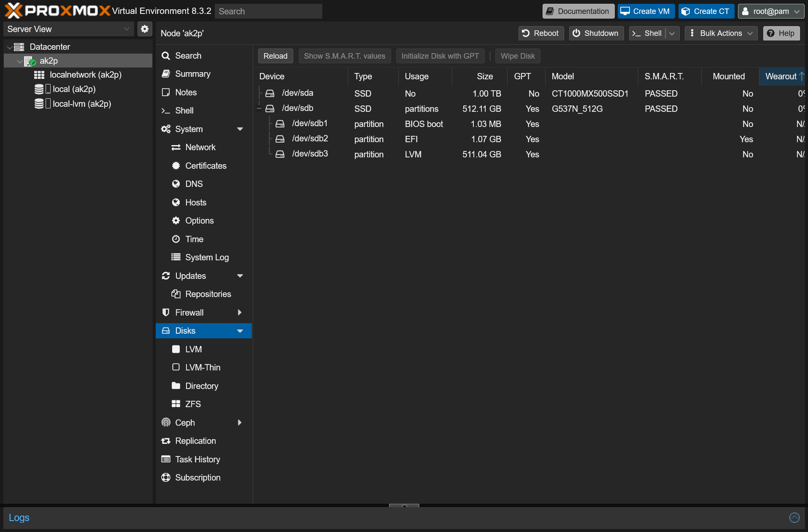
Task: Expand the Firewall submenu arrow
Action: tap(240, 313)
